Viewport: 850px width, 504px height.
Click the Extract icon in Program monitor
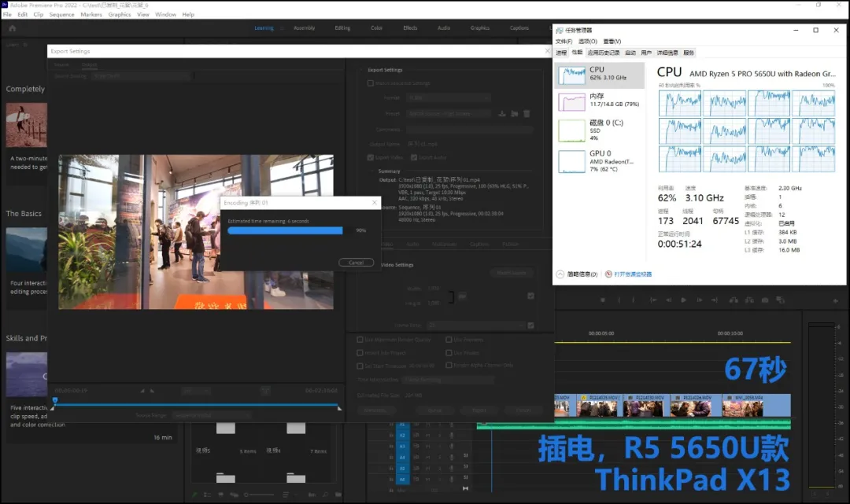coord(749,300)
